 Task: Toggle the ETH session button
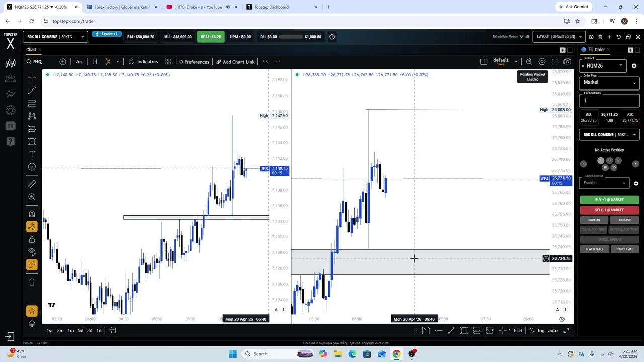[x=518, y=330]
